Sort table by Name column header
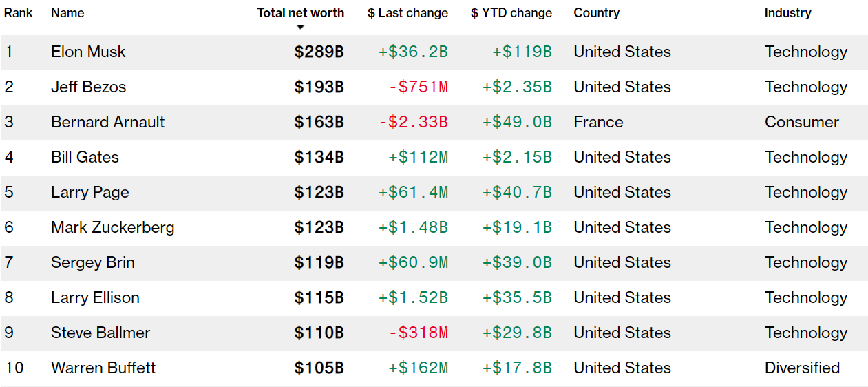Viewport: 868px width, 387px height. [x=67, y=13]
